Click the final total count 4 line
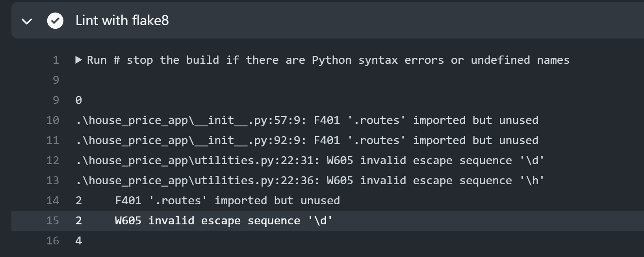Viewport: 644px width, 257px height. click(x=79, y=241)
